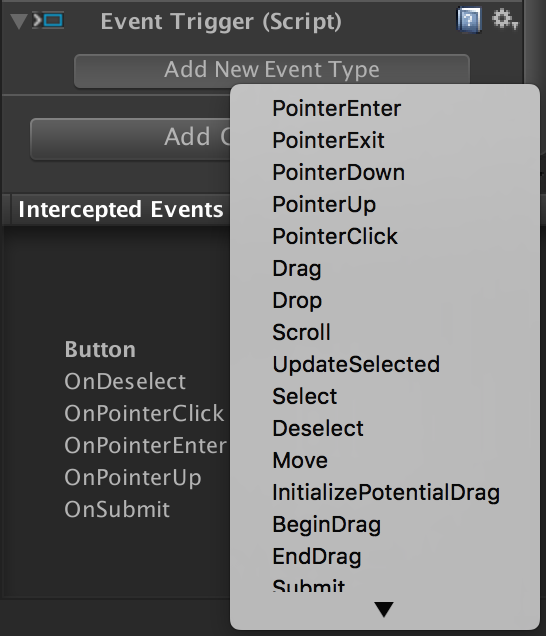The image size is (546, 636).
Task: Select the PointerUp event type
Action: click(385, 204)
